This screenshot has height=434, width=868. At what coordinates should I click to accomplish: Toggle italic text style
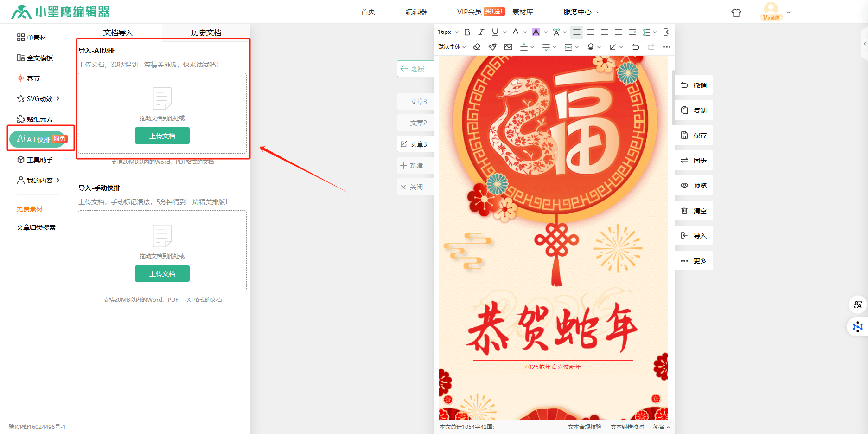tap(481, 32)
